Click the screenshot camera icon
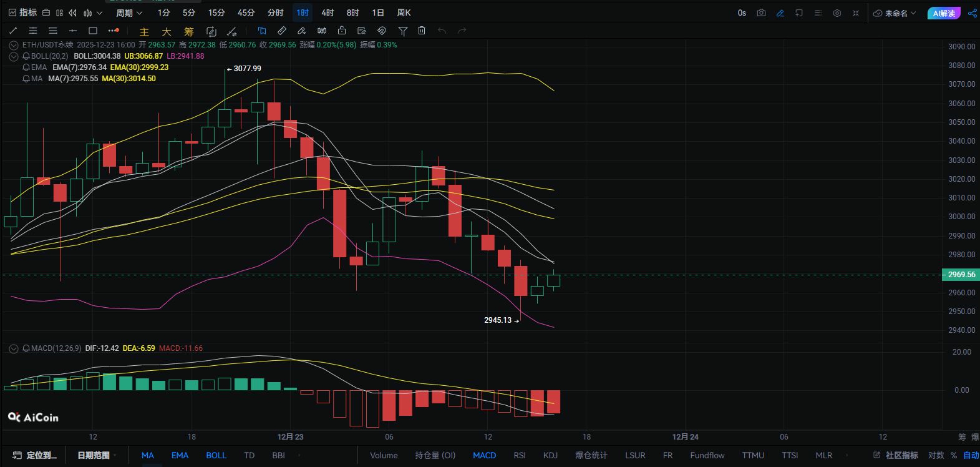The width and height of the screenshot is (980, 467). [x=761, y=12]
